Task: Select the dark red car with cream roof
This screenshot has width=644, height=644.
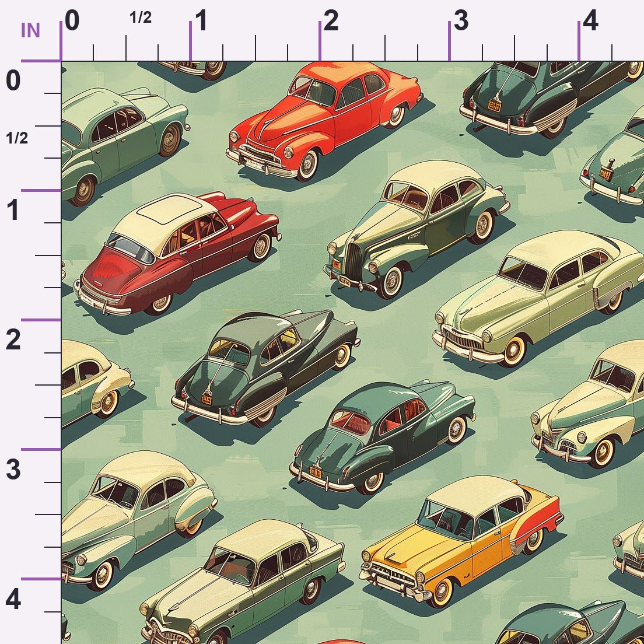Action: [177, 254]
